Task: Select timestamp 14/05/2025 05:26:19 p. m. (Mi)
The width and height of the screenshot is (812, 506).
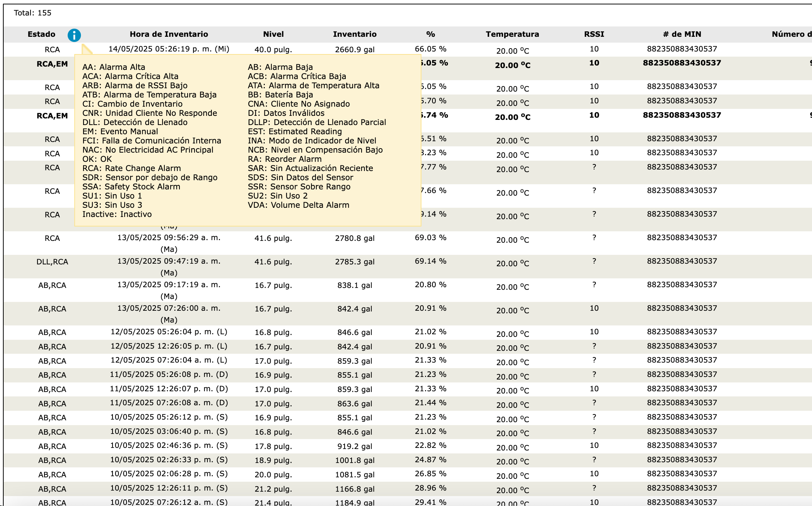Action: click(169, 49)
